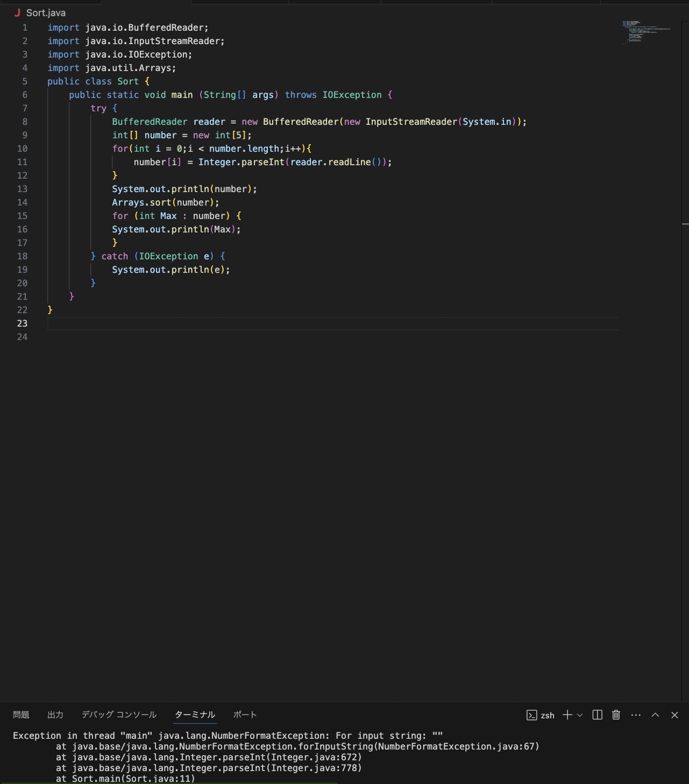Open the Sort.java breadcrumb file label

[46, 13]
